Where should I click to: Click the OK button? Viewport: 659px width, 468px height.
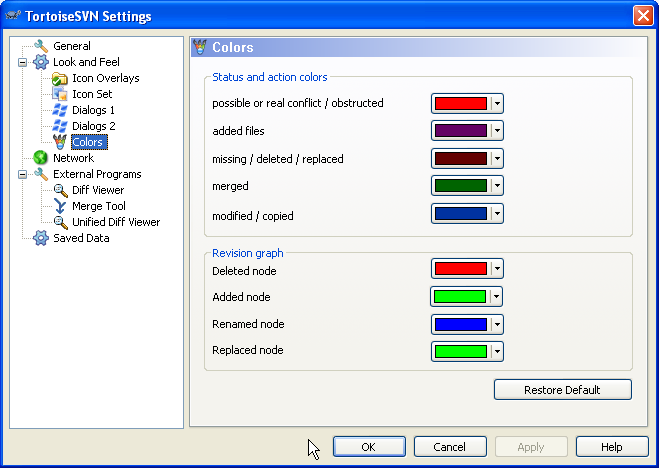pos(369,447)
